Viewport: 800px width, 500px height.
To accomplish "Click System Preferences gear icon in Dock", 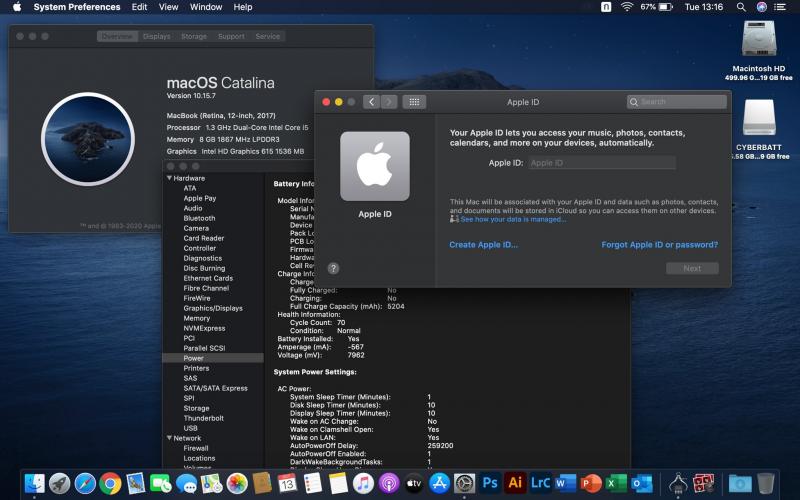I will 464,483.
